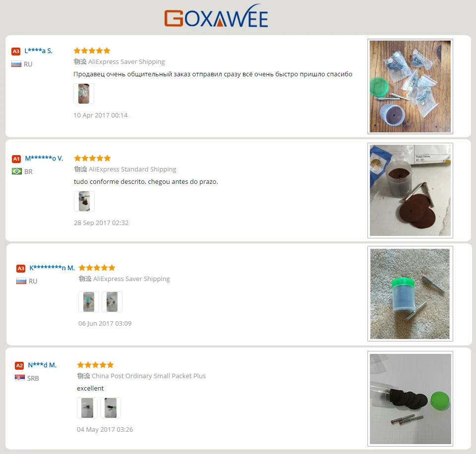Open small photo thumbnail in 28 Sep 2017 review
This screenshot has height=454, width=476.
84,201
